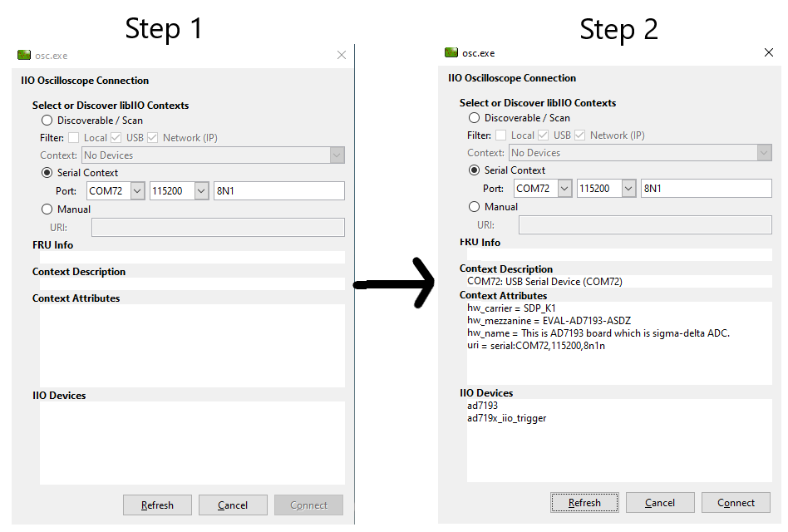Click the Refresh button in Step 1
This screenshot has width=788, height=532.
157,505
